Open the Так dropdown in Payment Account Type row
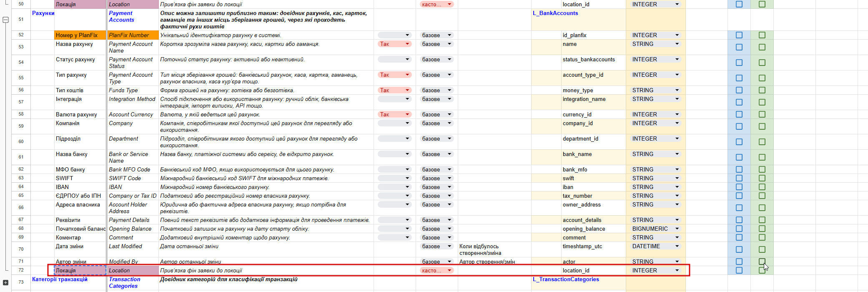This screenshot has height=292, width=868. click(x=395, y=75)
